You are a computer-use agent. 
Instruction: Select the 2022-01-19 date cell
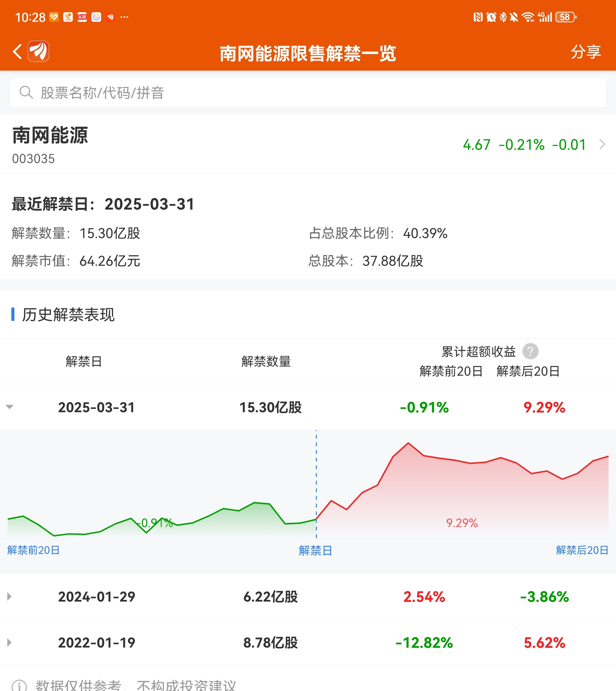pyautogui.click(x=96, y=643)
